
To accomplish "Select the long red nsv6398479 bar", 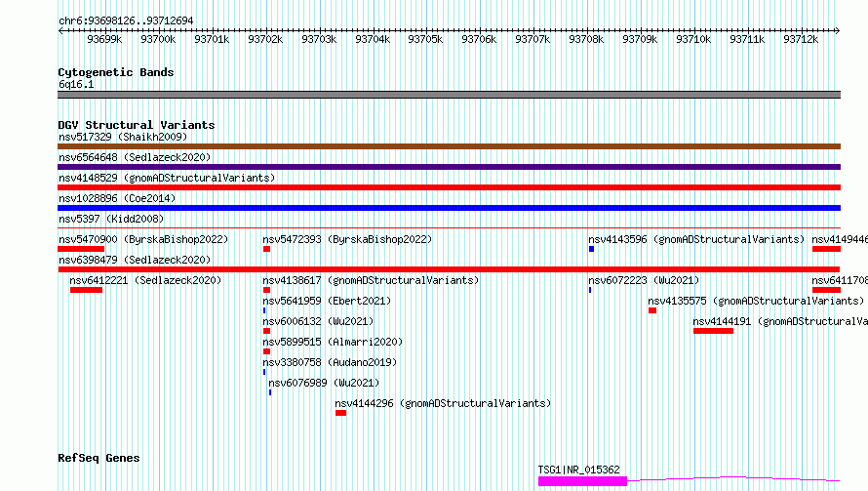I will [449, 269].
